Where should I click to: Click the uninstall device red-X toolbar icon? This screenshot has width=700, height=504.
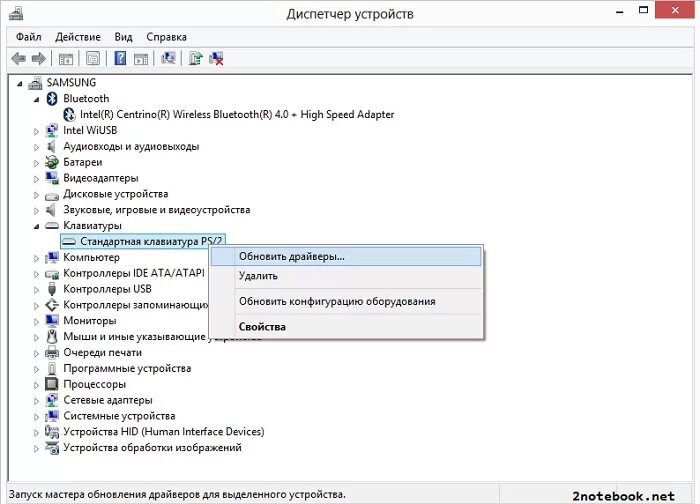click(217, 58)
